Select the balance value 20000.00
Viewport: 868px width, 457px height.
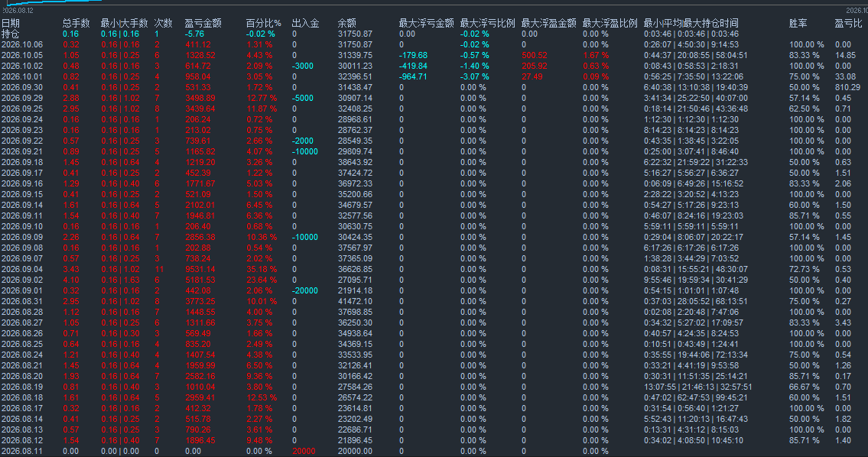point(355,452)
